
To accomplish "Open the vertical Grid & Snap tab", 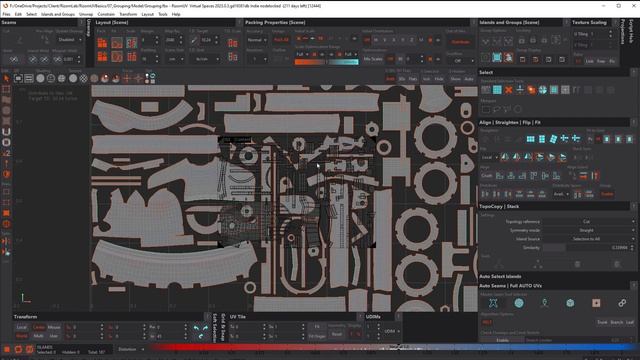I will 222,328.
